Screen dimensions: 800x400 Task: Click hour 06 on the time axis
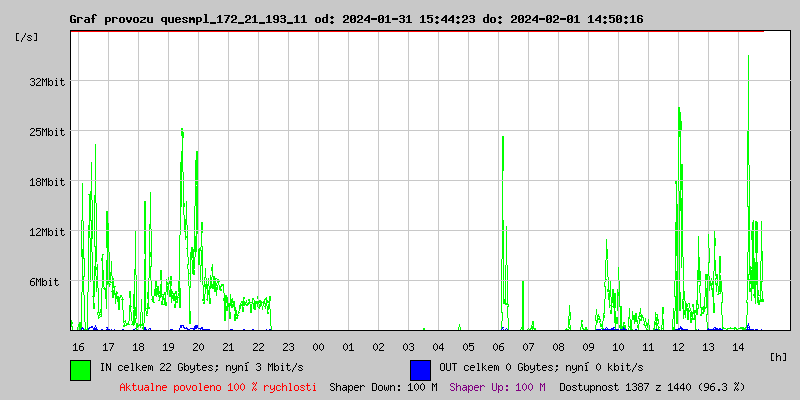(x=498, y=347)
